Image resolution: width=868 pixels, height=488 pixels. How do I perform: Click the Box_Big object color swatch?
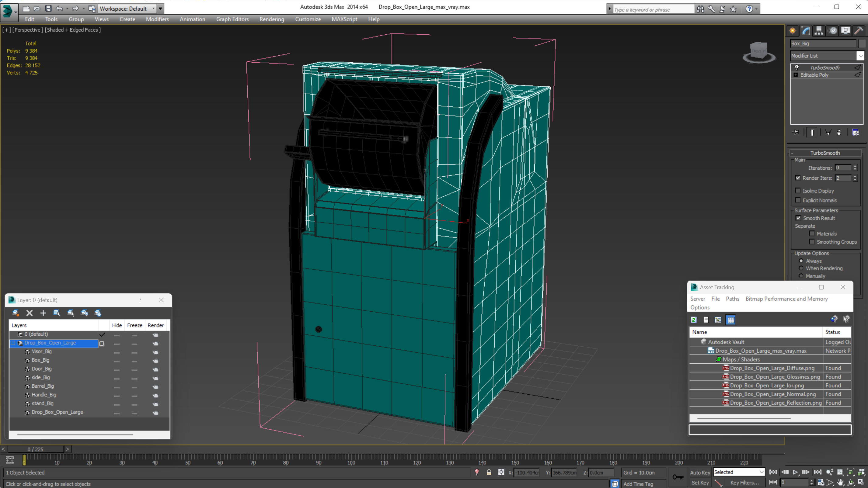click(862, 43)
